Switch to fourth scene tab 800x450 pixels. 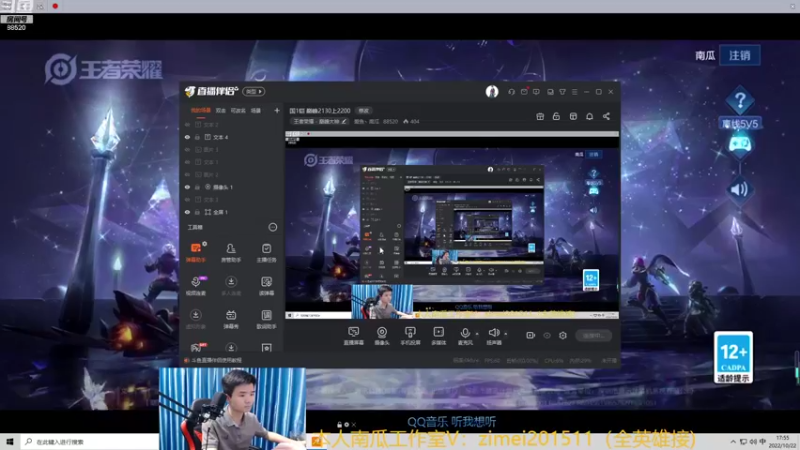[256, 110]
